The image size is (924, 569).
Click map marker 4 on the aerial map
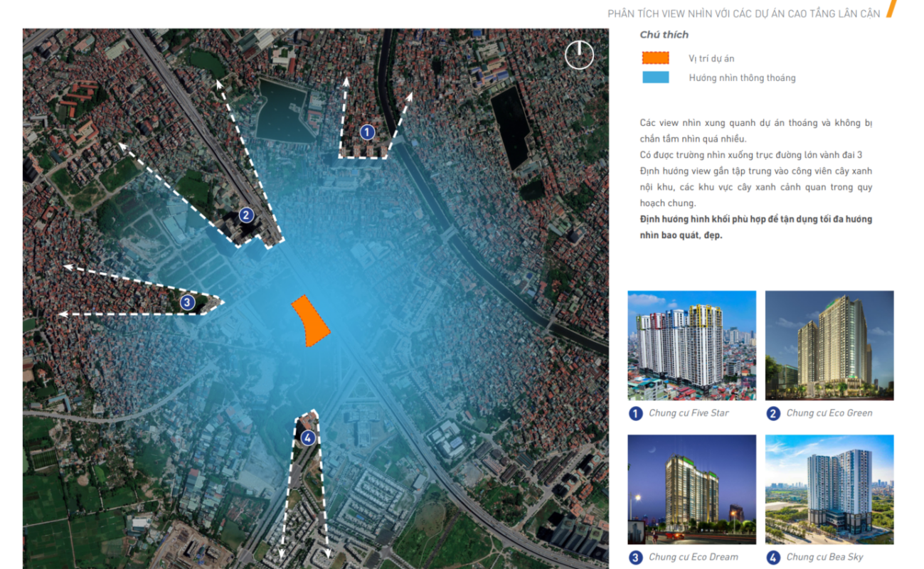[307, 438]
